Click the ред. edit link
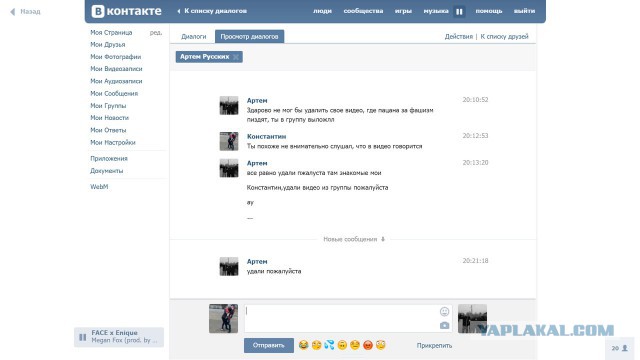640x360 pixels. click(156, 32)
